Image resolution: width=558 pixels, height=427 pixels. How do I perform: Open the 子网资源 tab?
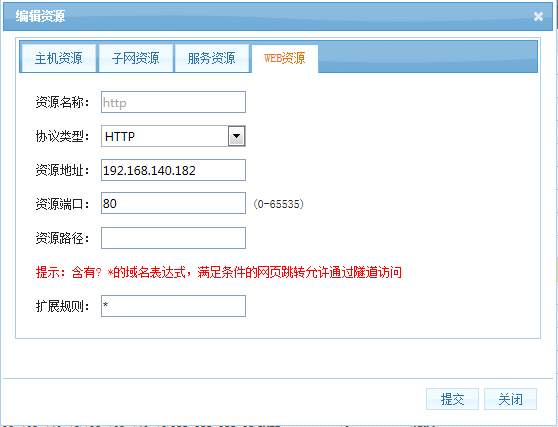tap(136, 58)
